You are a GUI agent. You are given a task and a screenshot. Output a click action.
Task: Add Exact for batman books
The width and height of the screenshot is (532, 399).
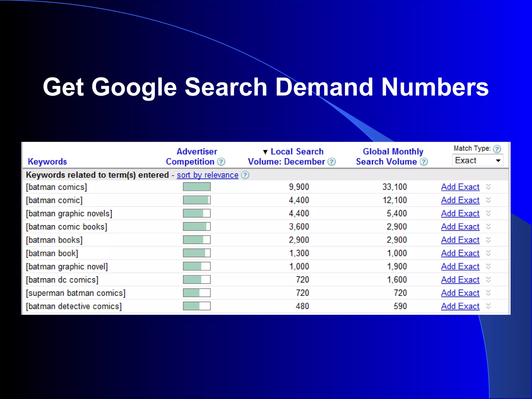coord(460,240)
